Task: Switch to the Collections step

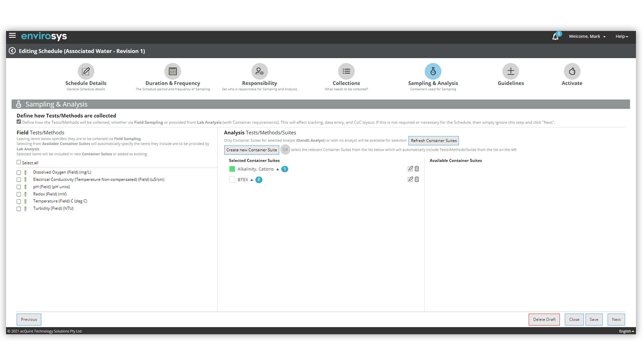Action: (x=346, y=72)
